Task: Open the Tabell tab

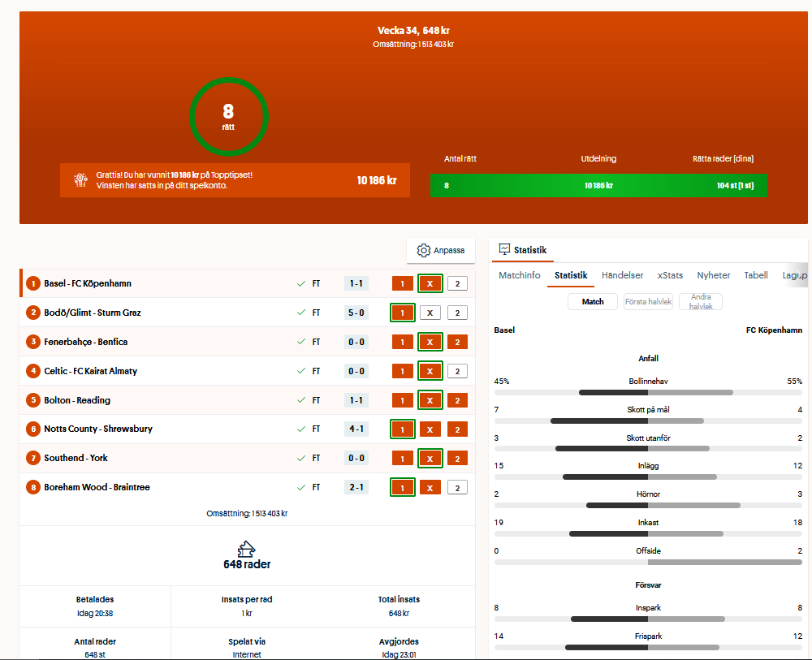Action: tap(756, 275)
